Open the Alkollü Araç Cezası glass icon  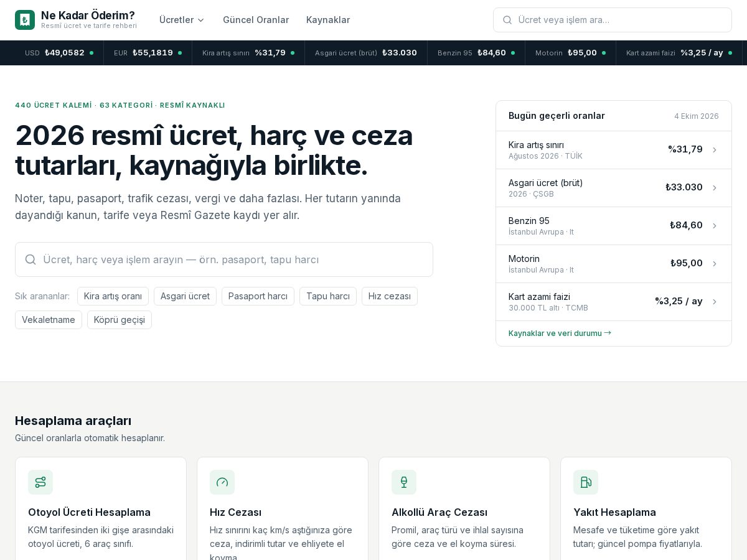(x=404, y=482)
